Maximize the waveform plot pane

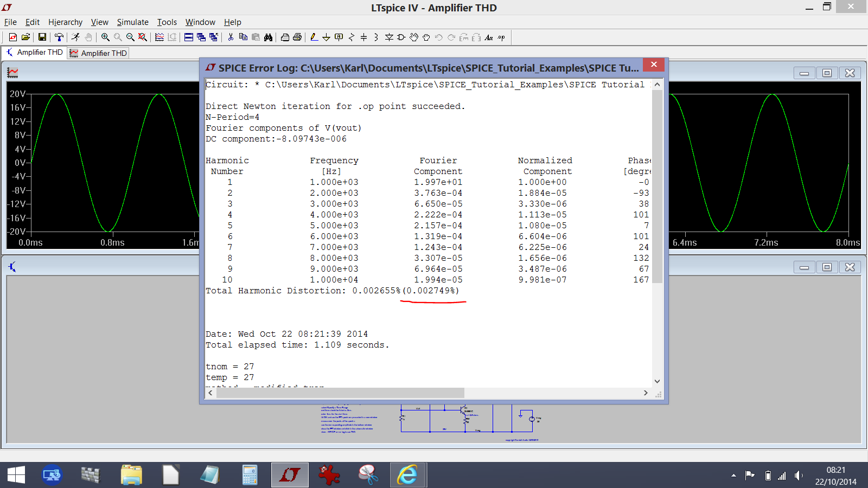pyautogui.click(x=827, y=73)
